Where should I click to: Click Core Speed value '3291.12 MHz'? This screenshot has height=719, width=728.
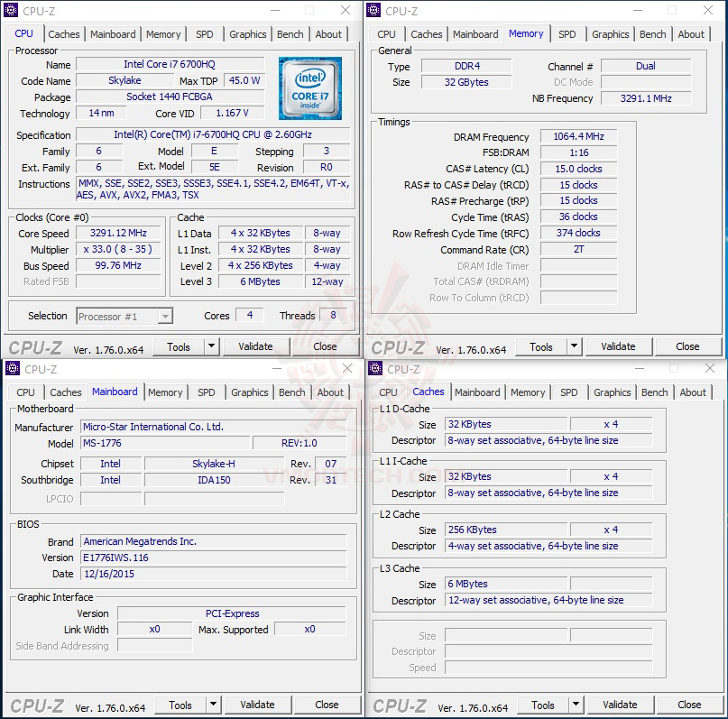click(x=118, y=233)
